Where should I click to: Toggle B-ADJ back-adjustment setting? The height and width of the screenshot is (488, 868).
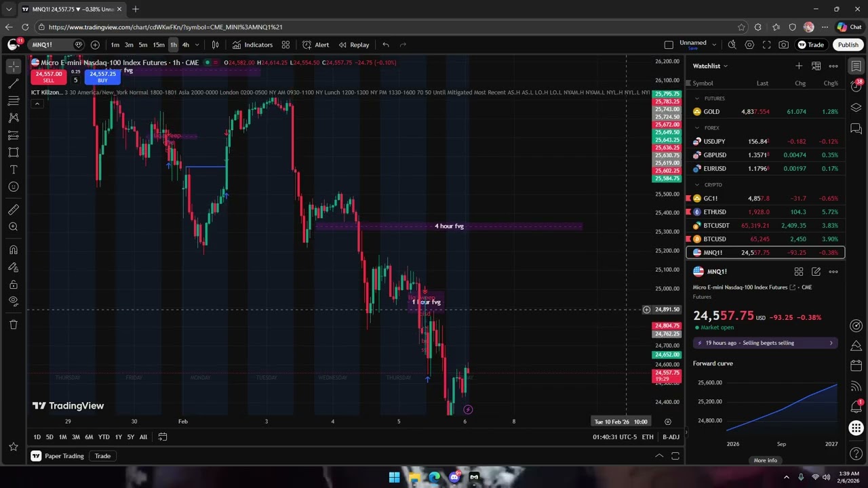[671, 437]
